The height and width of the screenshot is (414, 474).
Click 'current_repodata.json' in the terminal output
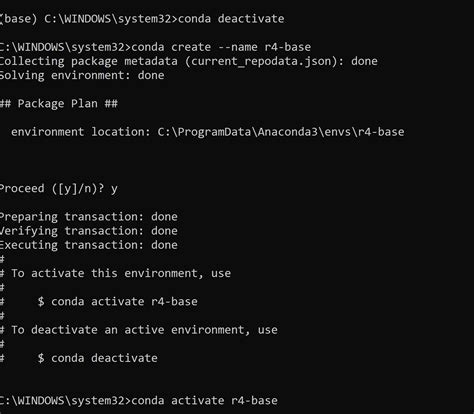(x=261, y=61)
